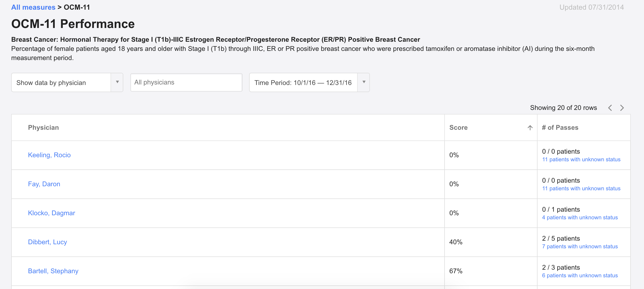Click '0 / 1 patients' text

coord(561,209)
